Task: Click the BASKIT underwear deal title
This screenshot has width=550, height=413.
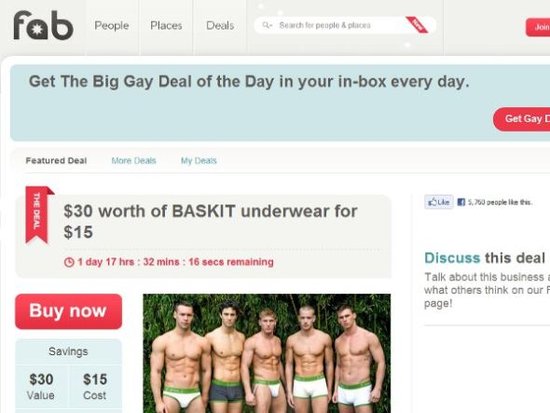Action: coord(210,221)
